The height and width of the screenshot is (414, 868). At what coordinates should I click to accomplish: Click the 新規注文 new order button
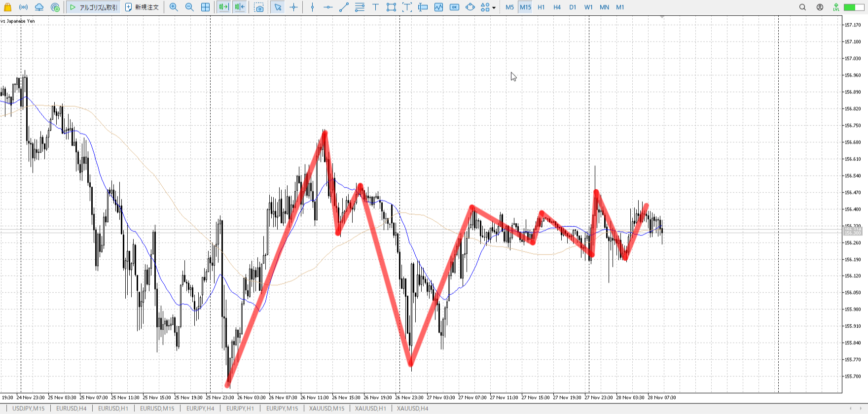(x=142, y=7)
